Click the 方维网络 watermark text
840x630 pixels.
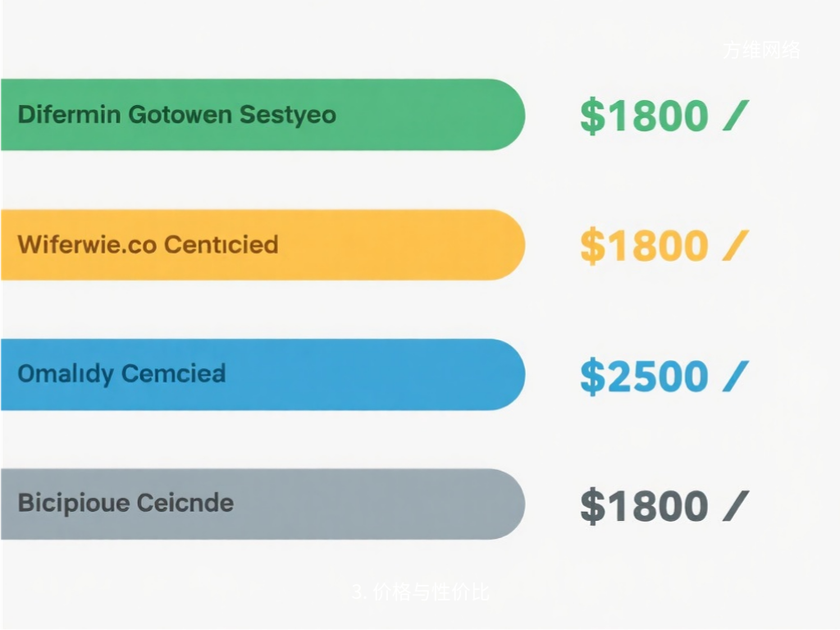pyautogui.click(x=760, y=50)
